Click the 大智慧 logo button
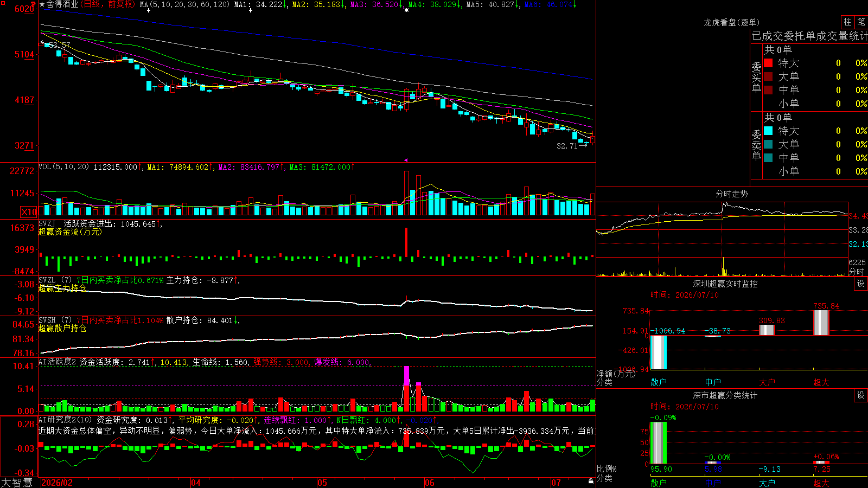 [17, 483]
